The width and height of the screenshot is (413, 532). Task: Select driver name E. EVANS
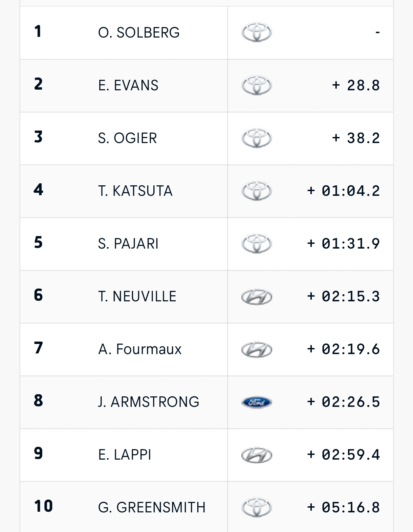128,85
